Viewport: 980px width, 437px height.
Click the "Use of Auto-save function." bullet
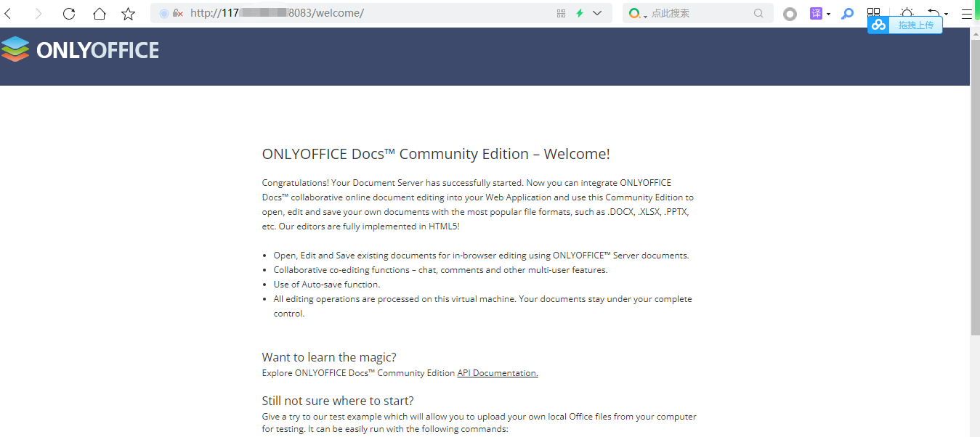(327, 285)
